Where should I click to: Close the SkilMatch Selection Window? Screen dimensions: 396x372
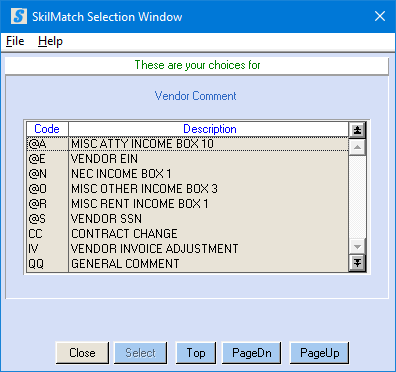pyautogui.click(x=380, y=16)
